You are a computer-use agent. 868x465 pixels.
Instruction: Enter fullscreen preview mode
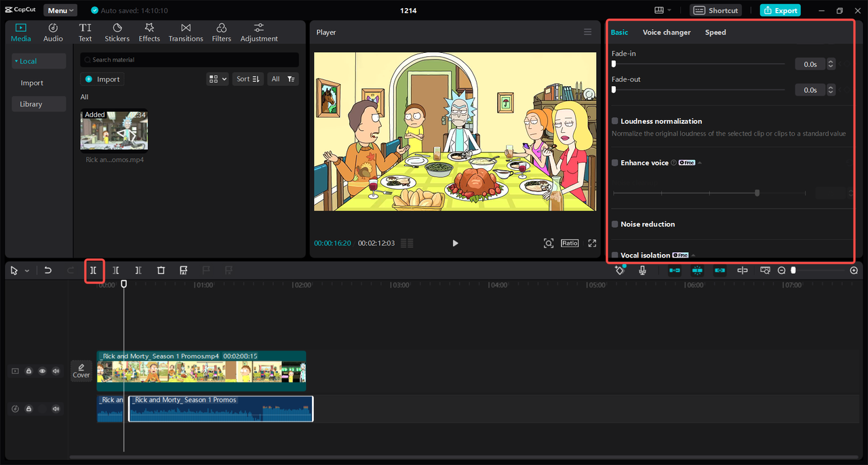[592, 243]
